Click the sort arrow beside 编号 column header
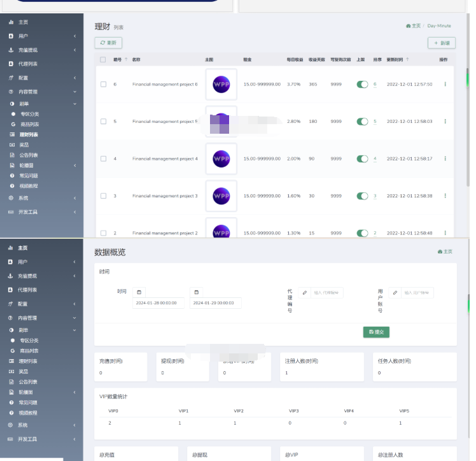 pyautogui.click(x=125, y=59)
